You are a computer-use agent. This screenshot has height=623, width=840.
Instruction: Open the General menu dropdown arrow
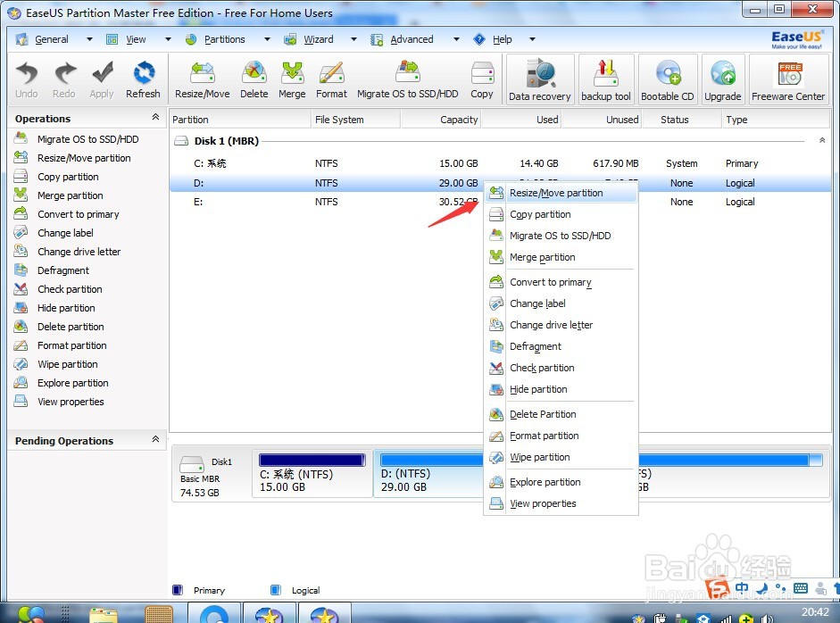click(x=89, y=39)
